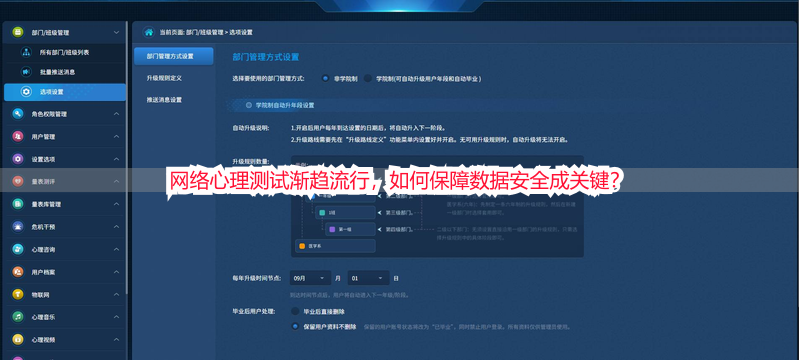The width and height of the screenshot is (799, 360).
Task: Expand the 设置选项 chevron
Action: pyautogui.click(x=116, y=159)
